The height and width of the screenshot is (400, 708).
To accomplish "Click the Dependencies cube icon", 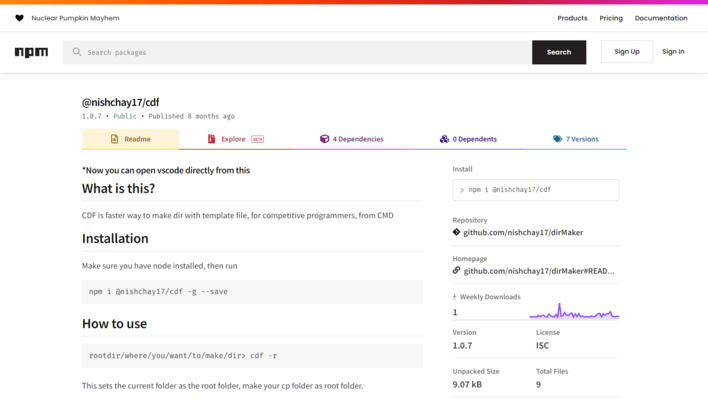I will [x=324, y=139].
